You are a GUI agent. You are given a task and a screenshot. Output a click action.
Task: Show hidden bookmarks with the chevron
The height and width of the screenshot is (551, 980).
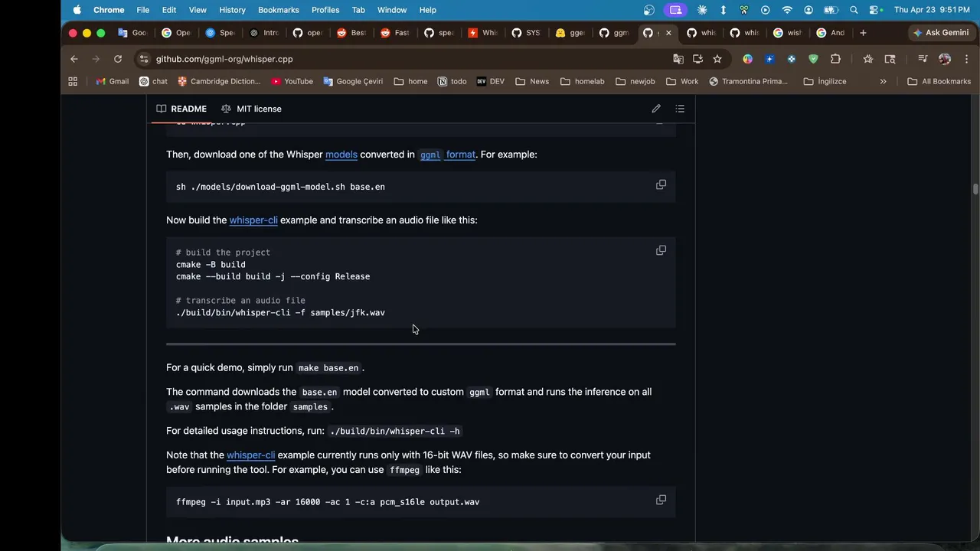(x=883, y=81)
